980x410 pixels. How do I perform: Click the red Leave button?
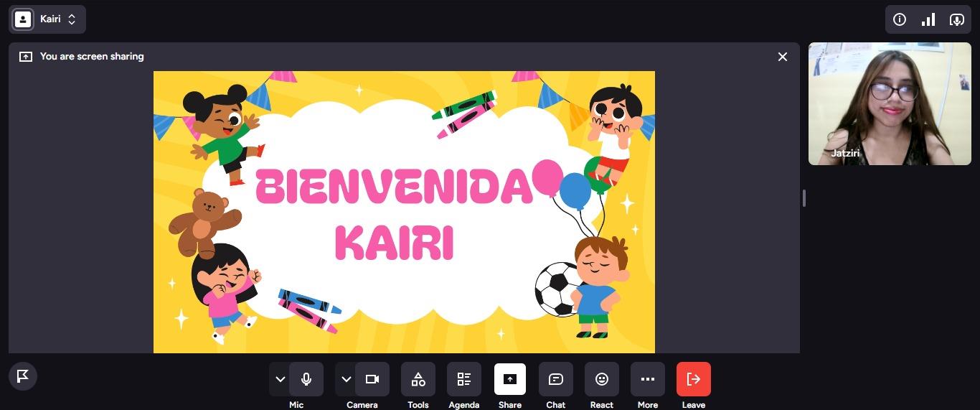(x=694, y=379)
